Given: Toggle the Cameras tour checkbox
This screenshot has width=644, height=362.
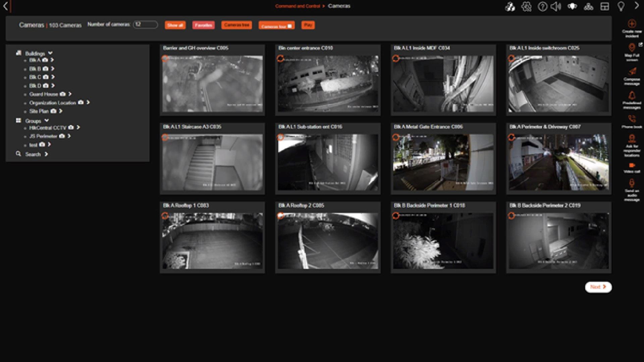Looking at the screenshot, I should point(289,26).
